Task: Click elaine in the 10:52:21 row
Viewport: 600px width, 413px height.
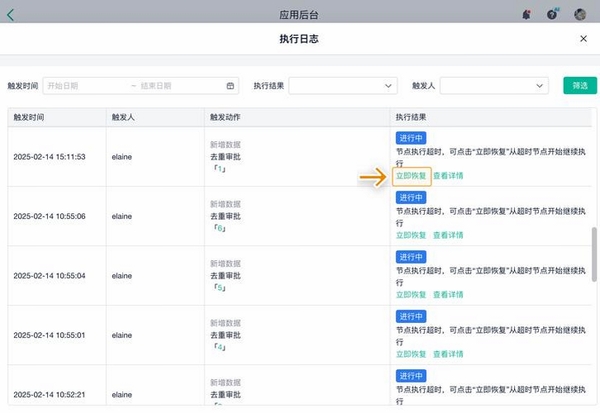Action: click(122, 395)
